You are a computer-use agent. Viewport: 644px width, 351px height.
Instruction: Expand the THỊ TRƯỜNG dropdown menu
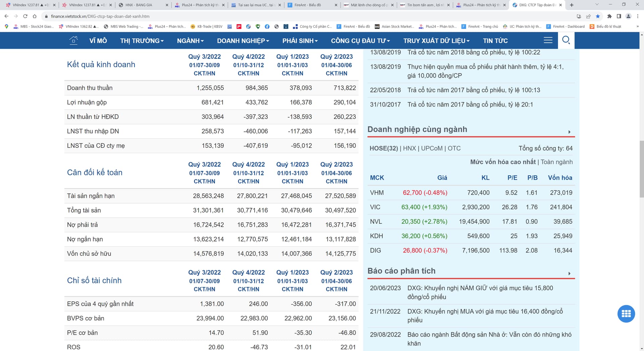142,41
